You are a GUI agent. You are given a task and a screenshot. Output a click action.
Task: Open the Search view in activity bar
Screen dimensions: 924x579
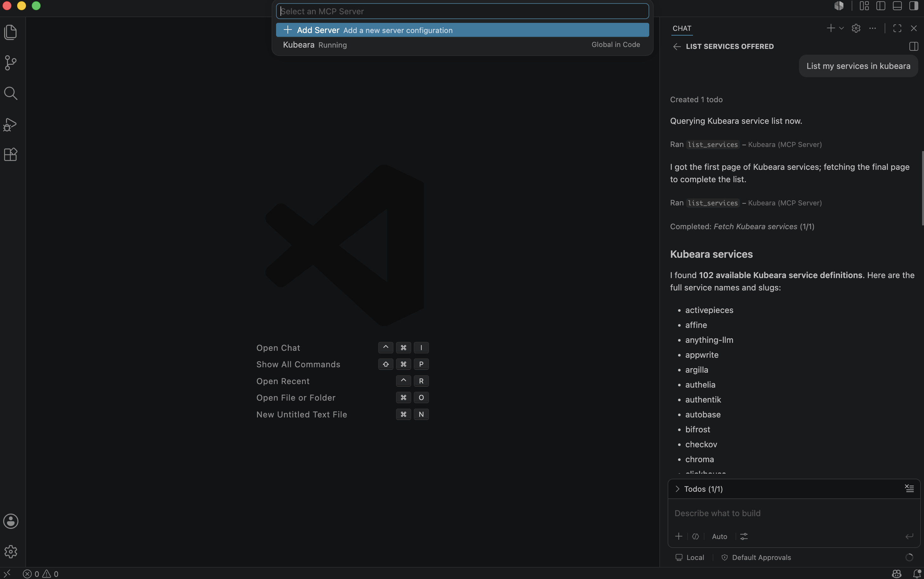pos(10,93)
